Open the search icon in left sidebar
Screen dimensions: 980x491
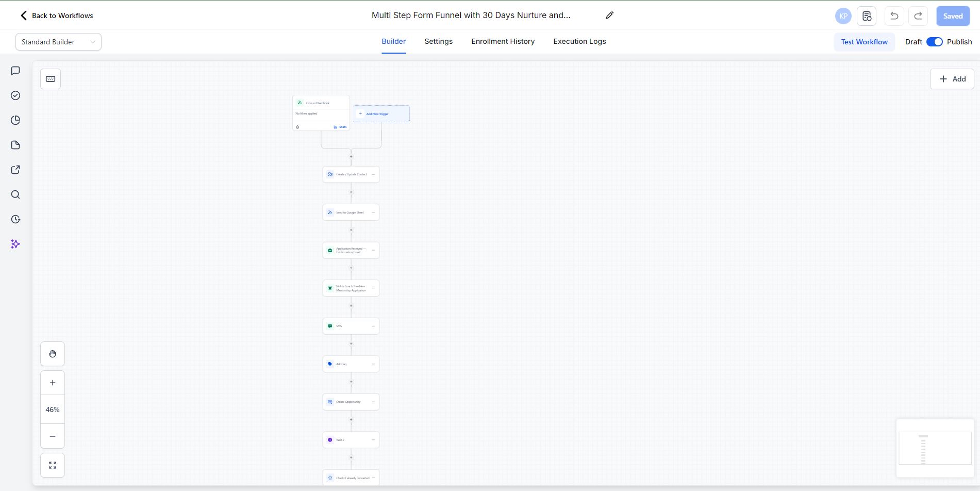(15, 194)
